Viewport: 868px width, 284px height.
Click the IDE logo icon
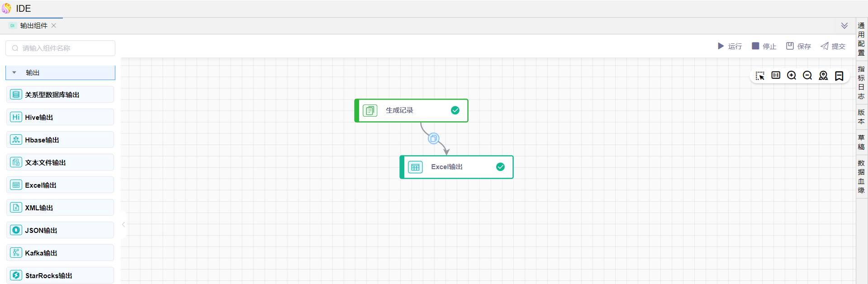point(6,8)
